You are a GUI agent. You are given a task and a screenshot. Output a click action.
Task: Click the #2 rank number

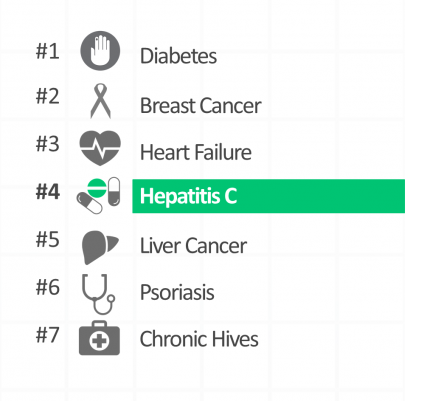click(48, 96)
